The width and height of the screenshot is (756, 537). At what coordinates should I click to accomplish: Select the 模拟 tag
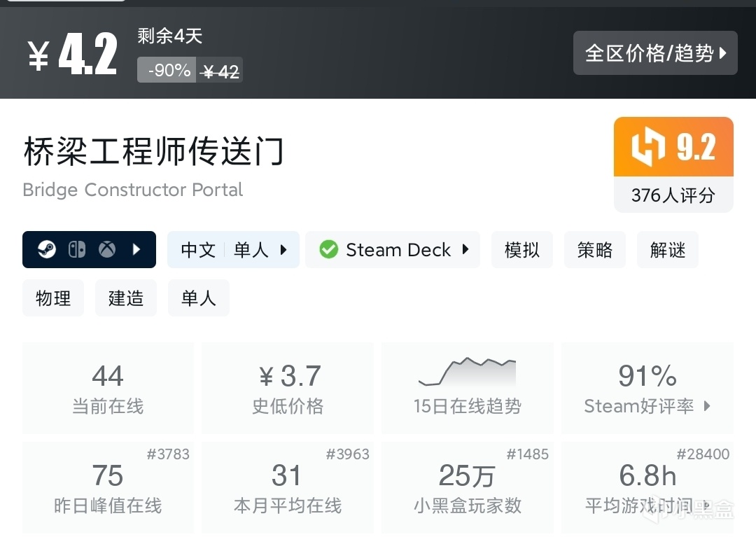[x=521, y=250]
